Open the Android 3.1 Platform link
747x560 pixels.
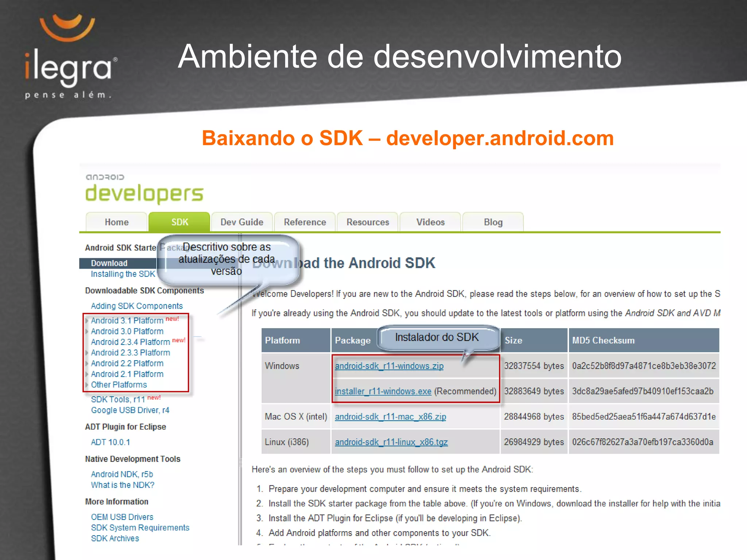(127, 320)
